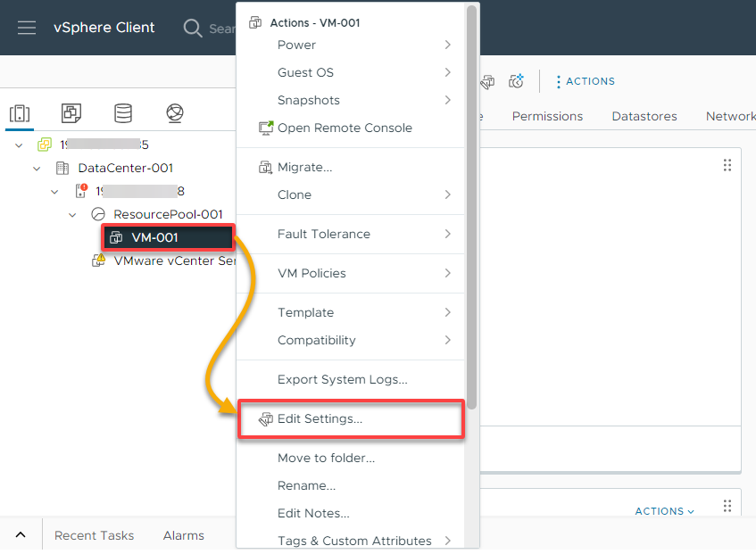Expand the Snapshots submenu arrow
Viewport: 756px width, 554px height.
pos(448,100)
